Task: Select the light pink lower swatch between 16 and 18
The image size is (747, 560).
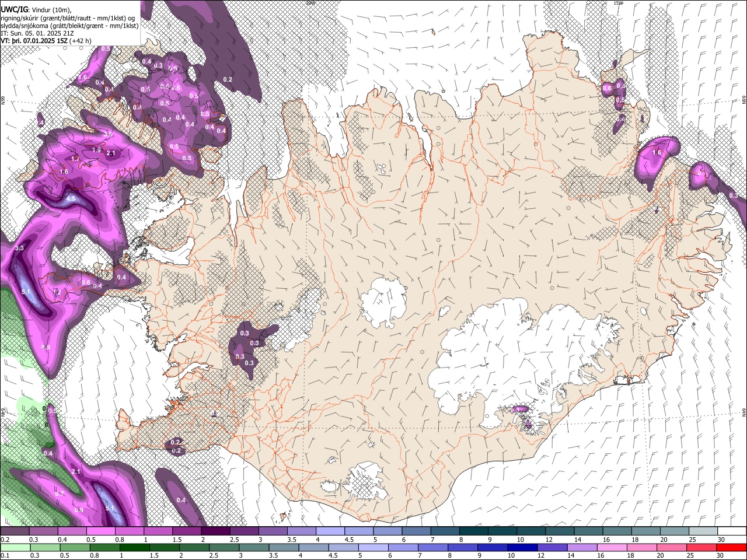Action: [x=612, y=547]
